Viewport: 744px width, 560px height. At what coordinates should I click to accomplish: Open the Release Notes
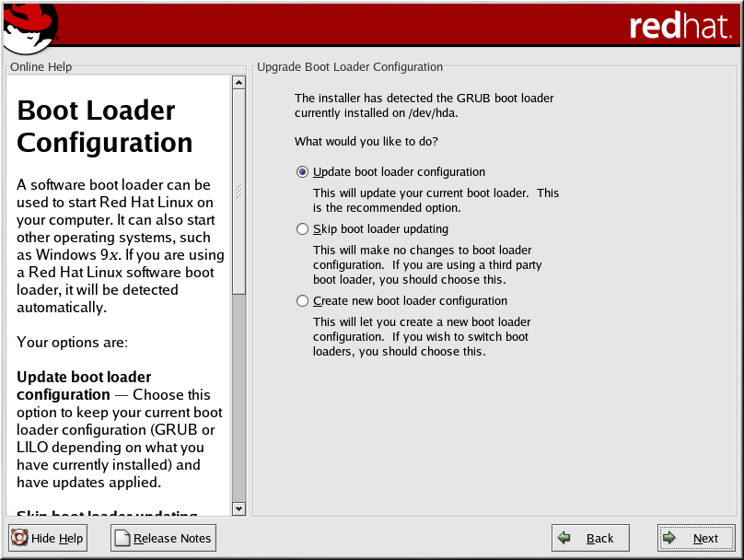pyautogui.click(x=164, y=538)
